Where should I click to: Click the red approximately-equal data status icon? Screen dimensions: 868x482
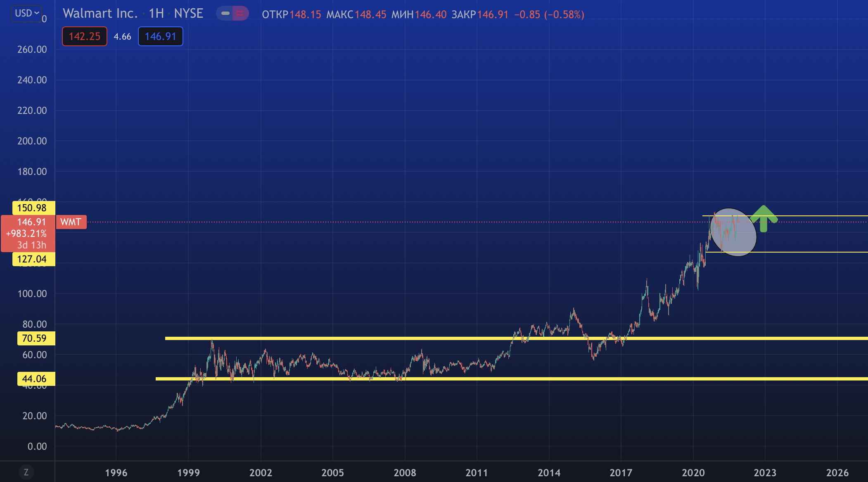pos(240,13)
